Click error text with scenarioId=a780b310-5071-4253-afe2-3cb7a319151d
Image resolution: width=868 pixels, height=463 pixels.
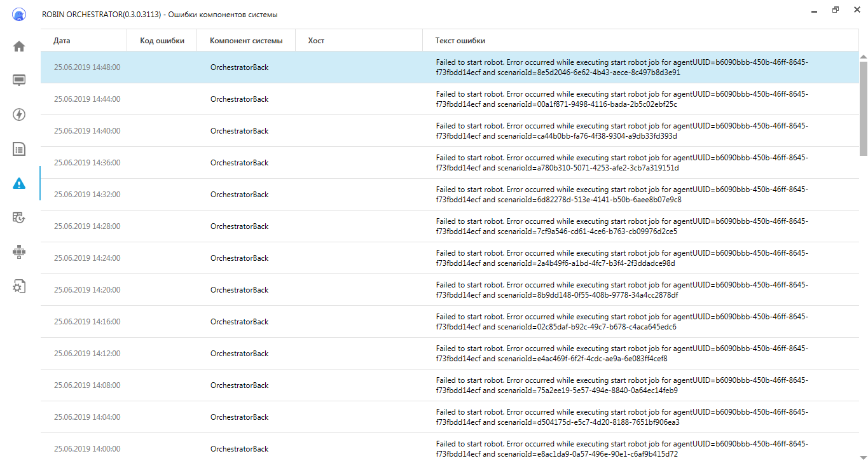pos(623,163)
